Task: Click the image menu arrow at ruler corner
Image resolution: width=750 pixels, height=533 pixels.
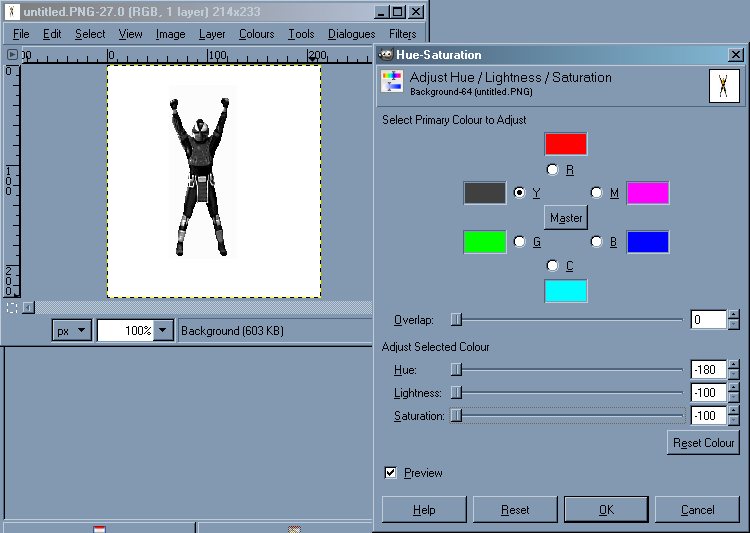Action: pyautogui.click(x=11, y=56)
